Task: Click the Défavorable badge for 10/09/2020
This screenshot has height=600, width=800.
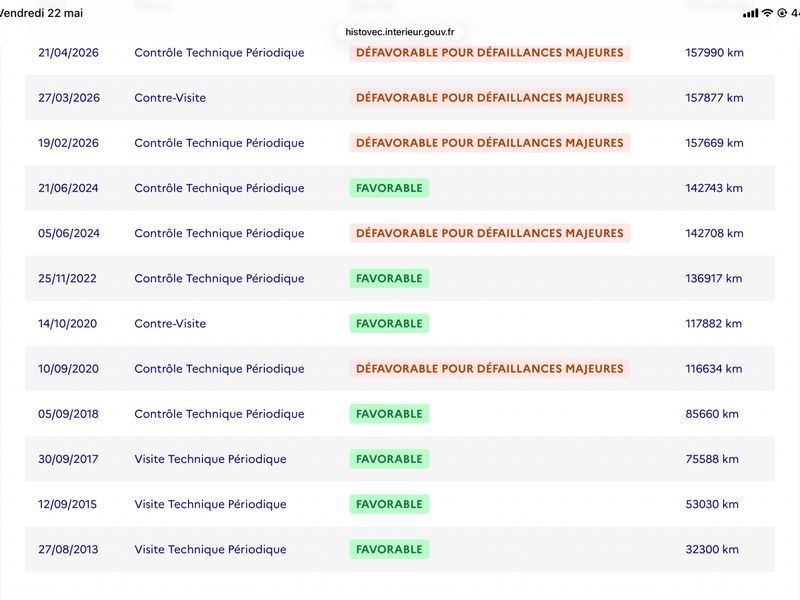Action: click(x=490, y=369)
